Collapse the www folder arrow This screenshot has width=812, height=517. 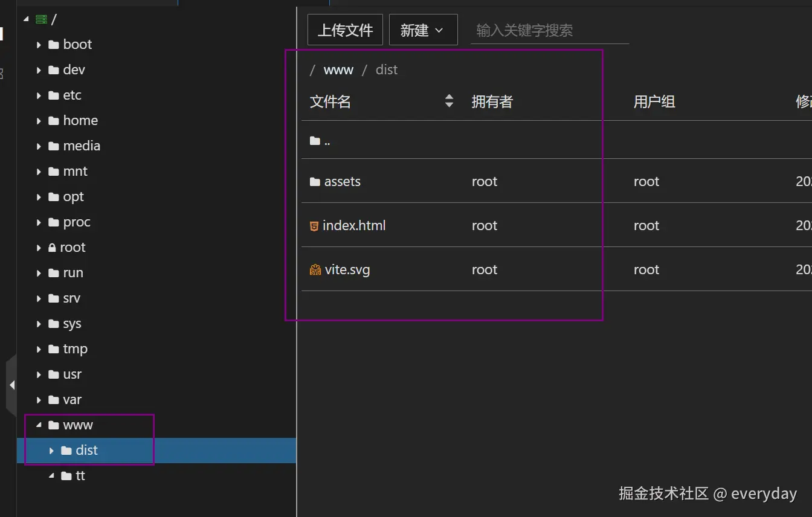click(x=39, y=425)
